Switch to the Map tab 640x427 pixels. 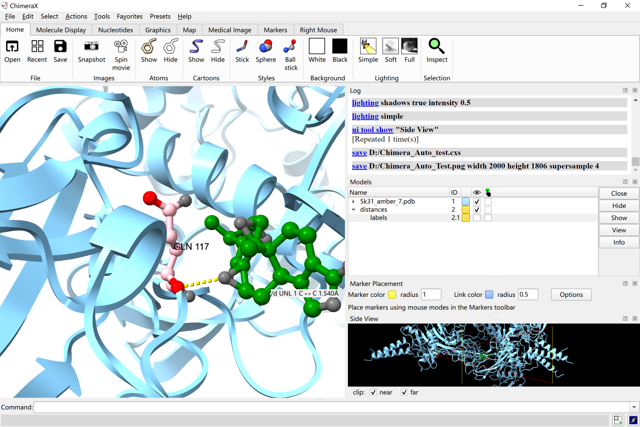coord(189,30)
